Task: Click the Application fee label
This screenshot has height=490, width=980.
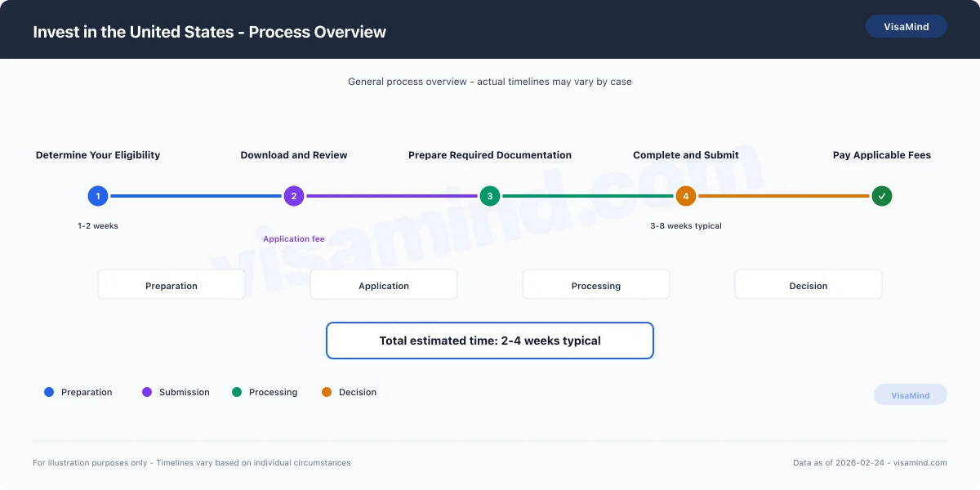Action: [294, 238]
